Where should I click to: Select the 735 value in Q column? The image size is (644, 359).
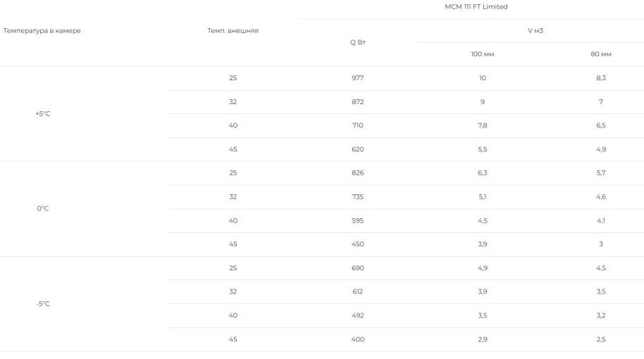pos(358,197)
